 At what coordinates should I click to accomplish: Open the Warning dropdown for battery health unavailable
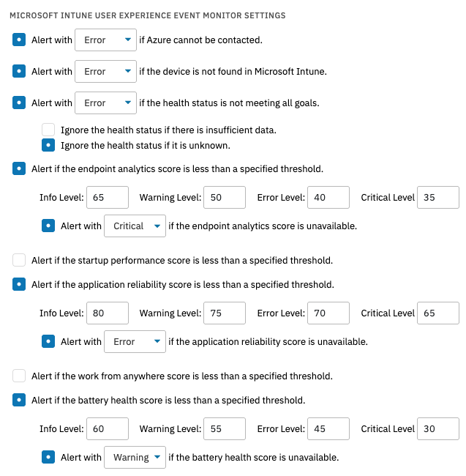tap(135, 457)
